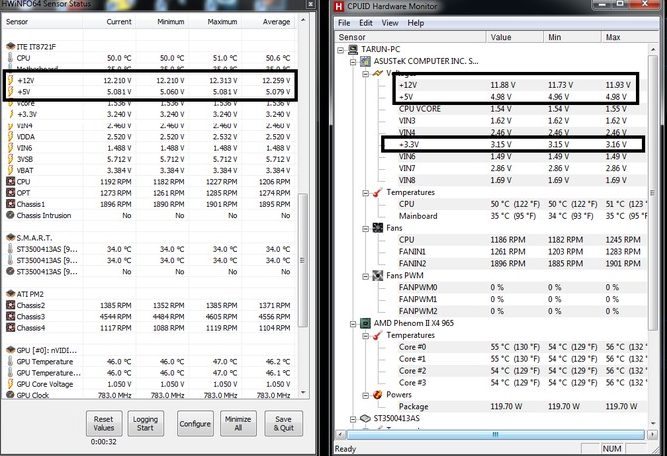Click the CPUID Hardware Monitor title bar logo
Image resolution: width=667 pixels, height=456 pixels.
coord(339,6)
